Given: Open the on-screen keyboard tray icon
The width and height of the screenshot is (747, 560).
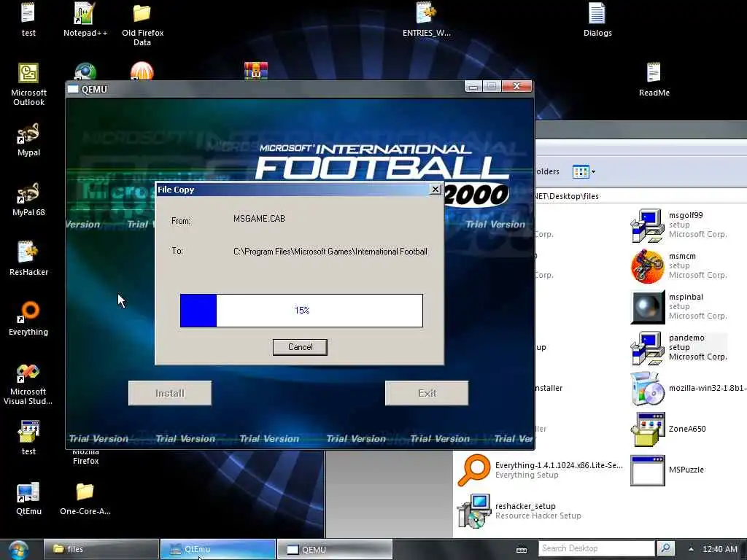Looking at the screenshot, I should 522,550.
